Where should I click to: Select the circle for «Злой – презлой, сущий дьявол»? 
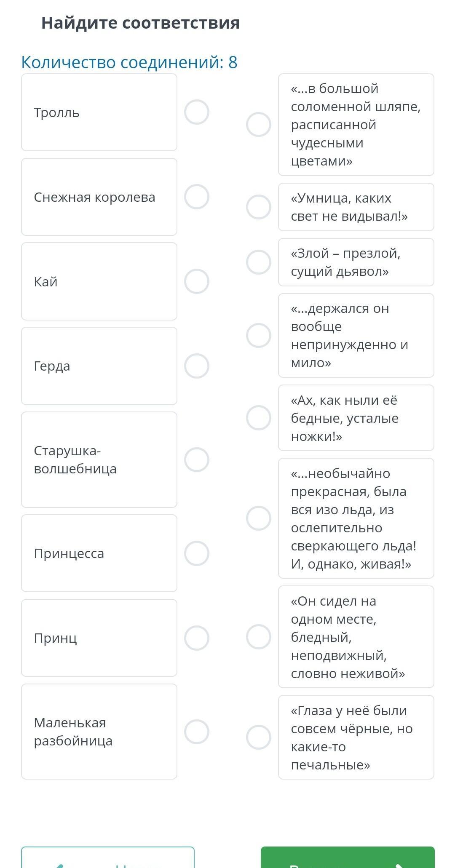point(259,262)
